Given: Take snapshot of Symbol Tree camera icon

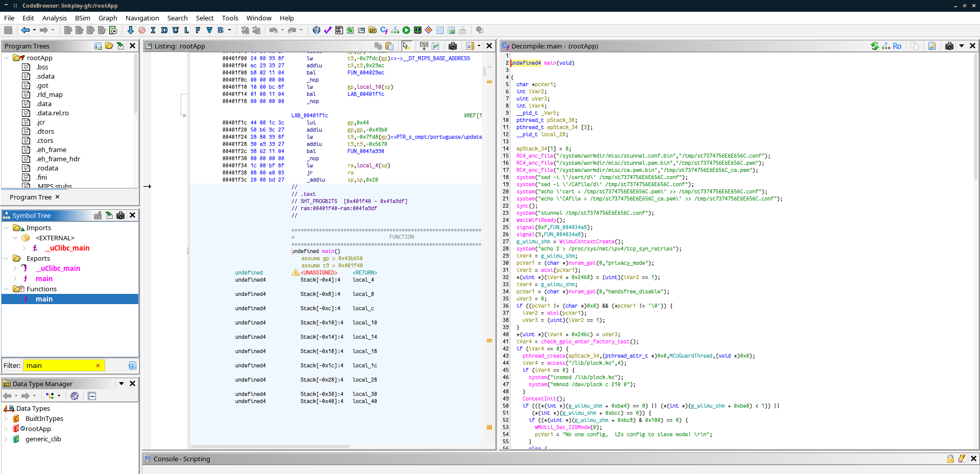Looking at the screenshot, I should [120, 215].
